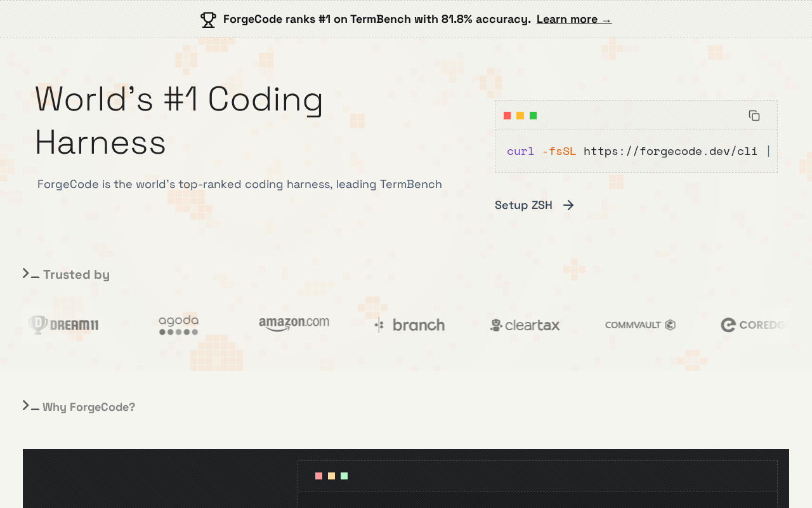Click the ClearTax logo
The height and width of the screenshot is (508, 812).
tap(525, 325)
